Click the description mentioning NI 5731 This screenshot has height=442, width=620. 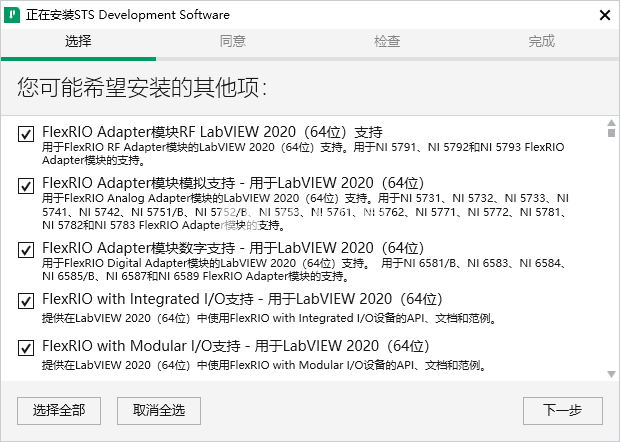(305, 212)
